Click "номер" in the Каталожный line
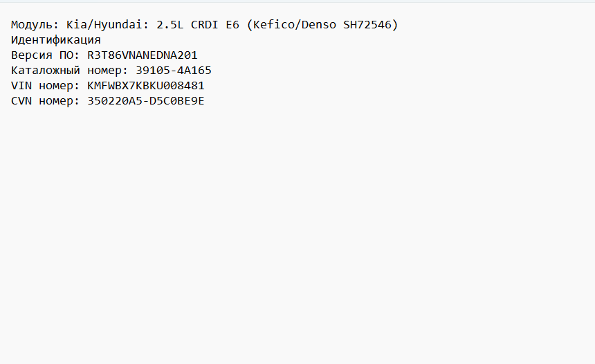Image resolution: width=595 pixels, height=364 pixels. [104, 71]
